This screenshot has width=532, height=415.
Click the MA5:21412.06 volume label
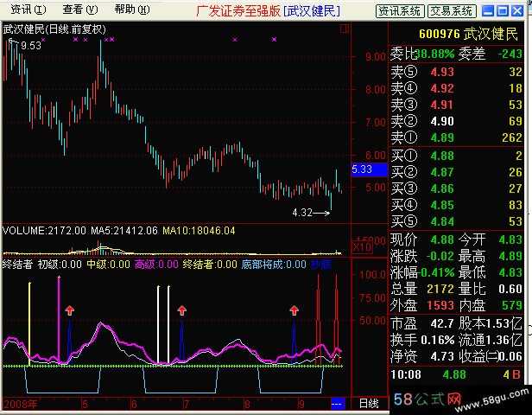tap(124, 231)
